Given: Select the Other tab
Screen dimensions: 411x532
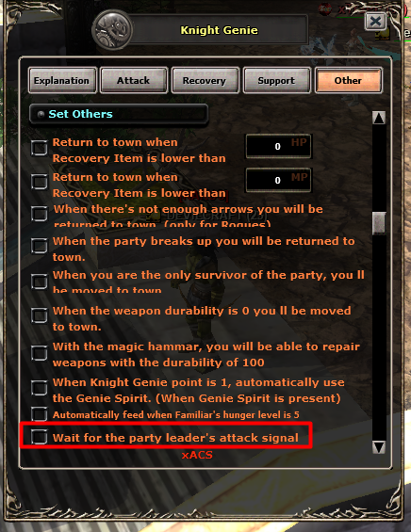Looking at the screenshot, I should pos(348,80).
